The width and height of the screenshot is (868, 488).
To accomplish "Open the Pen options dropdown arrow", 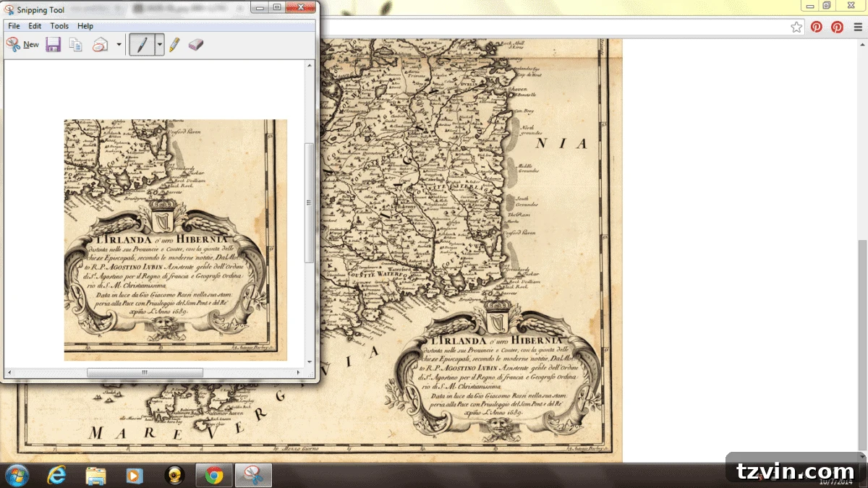I will 159,45.
